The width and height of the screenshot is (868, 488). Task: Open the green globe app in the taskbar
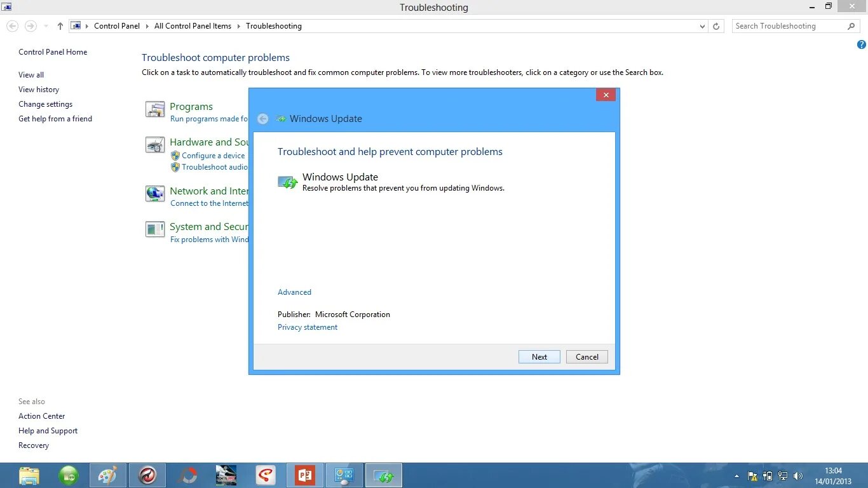point(69,475)
